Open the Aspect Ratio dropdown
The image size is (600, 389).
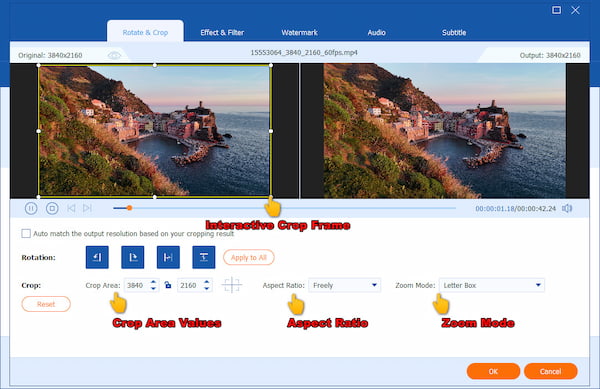[344, 285]
